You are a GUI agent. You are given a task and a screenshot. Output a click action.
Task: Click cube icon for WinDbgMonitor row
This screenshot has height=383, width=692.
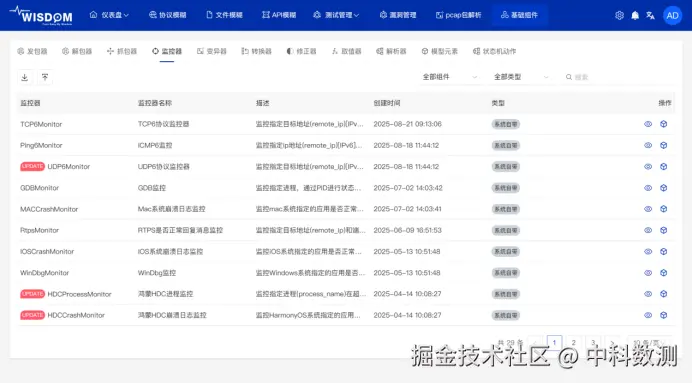pos(663,273)
